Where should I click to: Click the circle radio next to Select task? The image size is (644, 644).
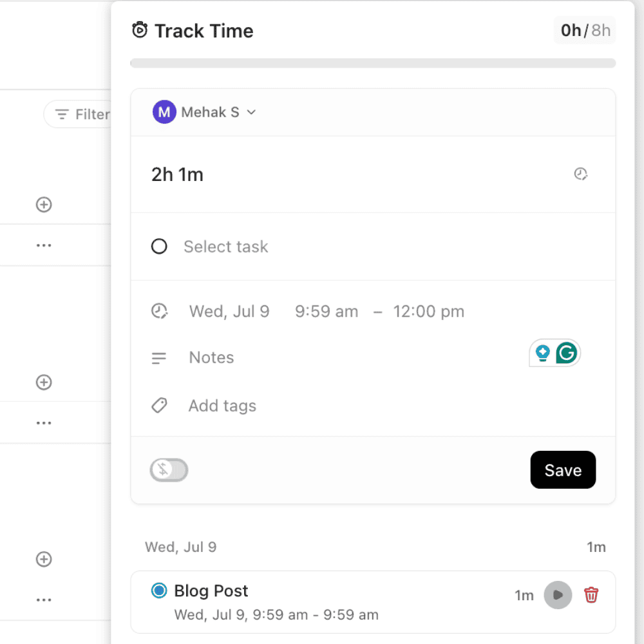(159, 247)
